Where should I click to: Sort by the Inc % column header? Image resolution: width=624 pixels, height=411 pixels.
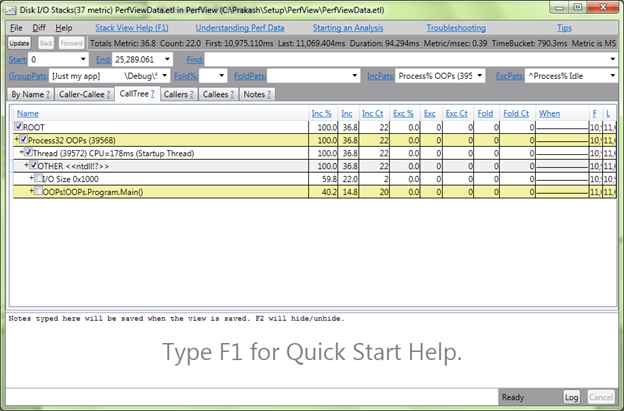pos(322,113)
